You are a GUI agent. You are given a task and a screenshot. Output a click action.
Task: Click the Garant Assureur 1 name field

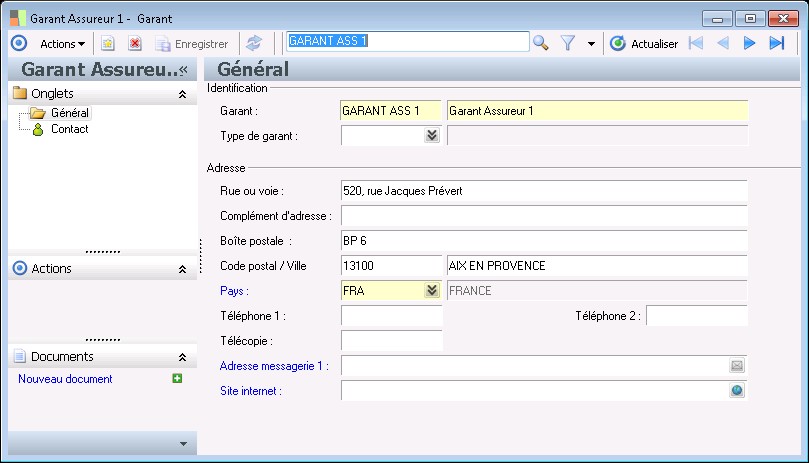597,111
